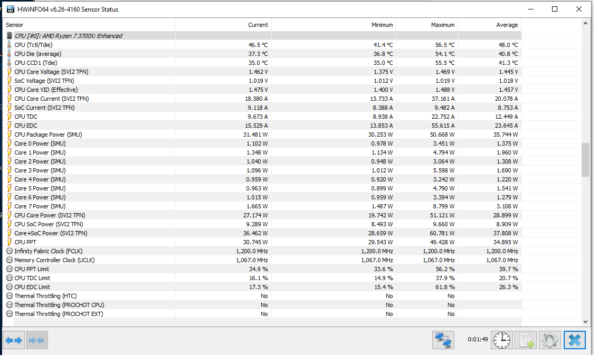599x364 pixels.
Task: Click the expand columns arrows button
Action: point(14,340)
